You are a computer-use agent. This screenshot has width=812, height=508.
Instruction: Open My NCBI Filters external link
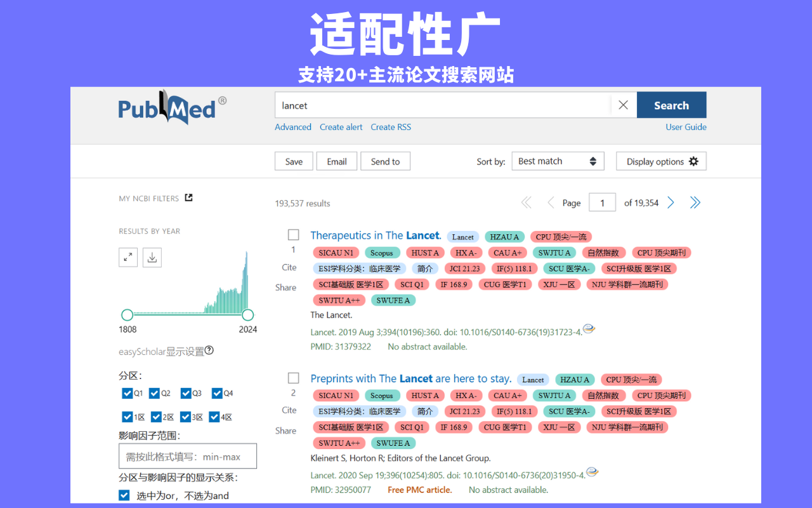(x=188, y=197)
